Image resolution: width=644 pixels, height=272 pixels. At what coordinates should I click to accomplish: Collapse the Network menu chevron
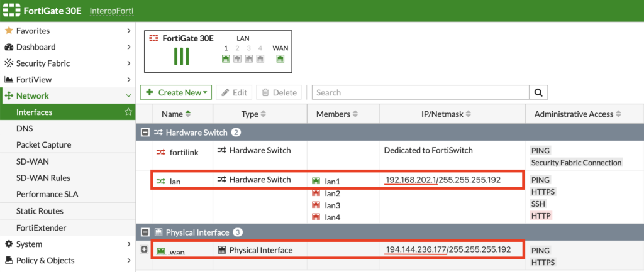pos(128,96)
